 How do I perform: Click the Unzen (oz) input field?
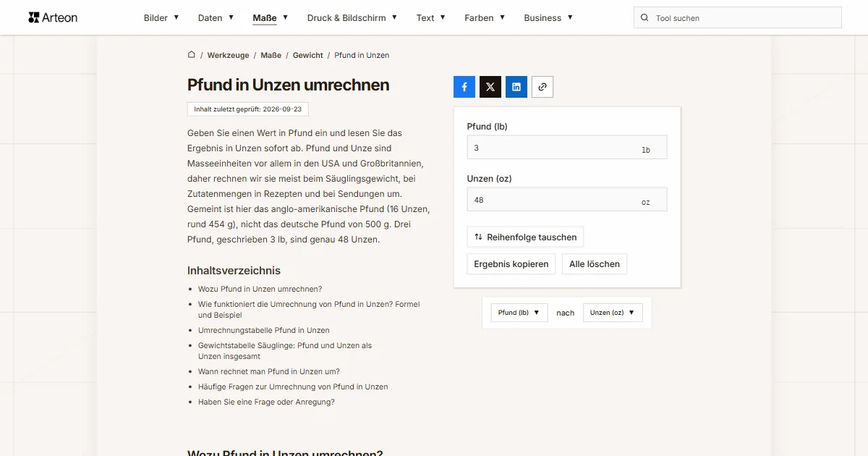(x=567, y=200)
